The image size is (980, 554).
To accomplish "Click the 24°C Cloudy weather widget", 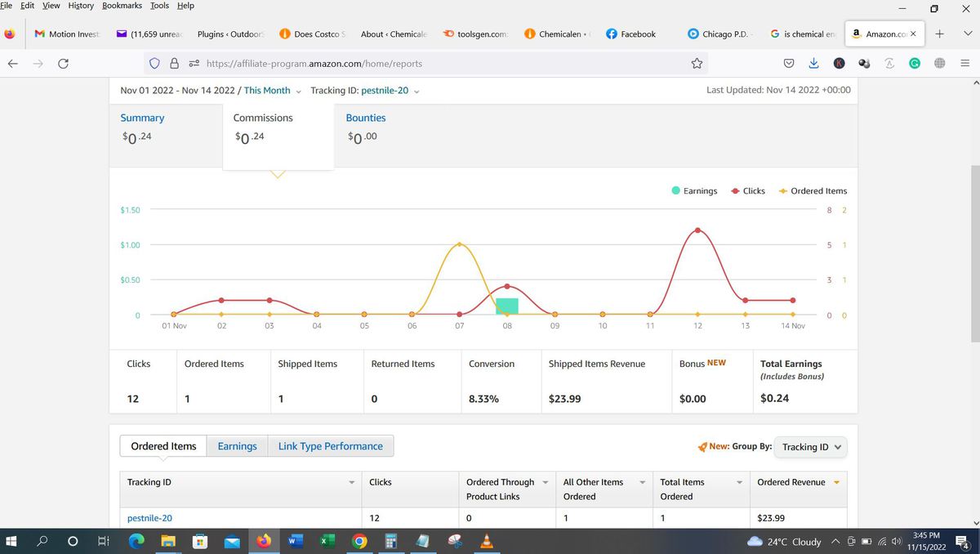I will (x=784, y=541).
